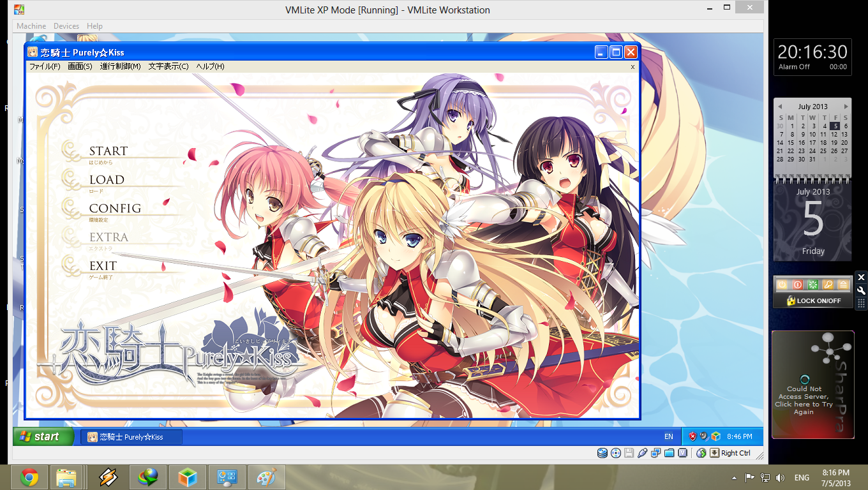Click Alarm Off on the clock gadget
The width and height of the screenshot is (868, 490).
tap(794, 66)
